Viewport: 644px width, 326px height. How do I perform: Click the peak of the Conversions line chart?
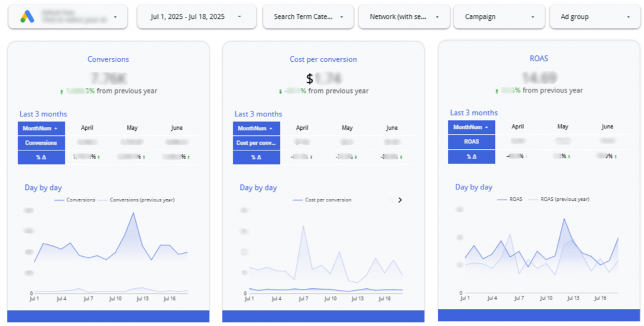(x=133, y=213)
